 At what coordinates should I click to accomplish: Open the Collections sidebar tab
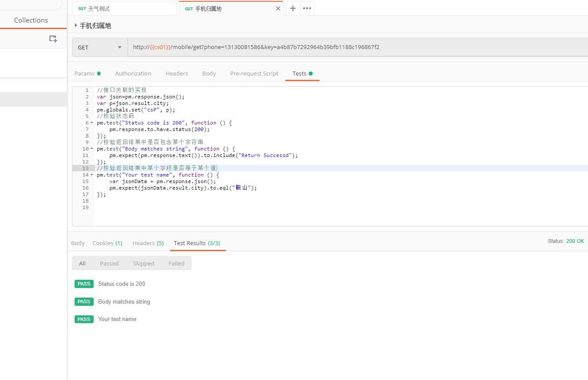(31, 20)
